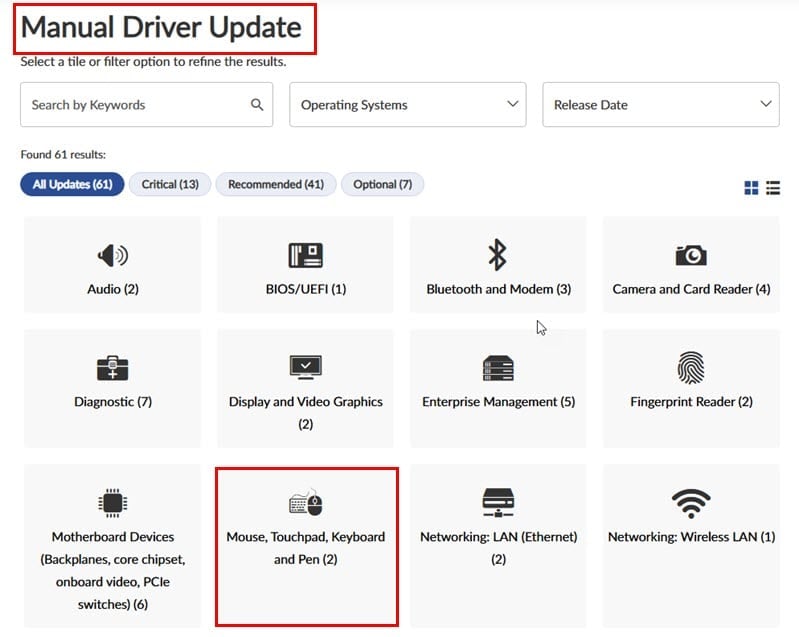Show Optional (7) updates
Screen dimensions: 799x637
[382, 184]
